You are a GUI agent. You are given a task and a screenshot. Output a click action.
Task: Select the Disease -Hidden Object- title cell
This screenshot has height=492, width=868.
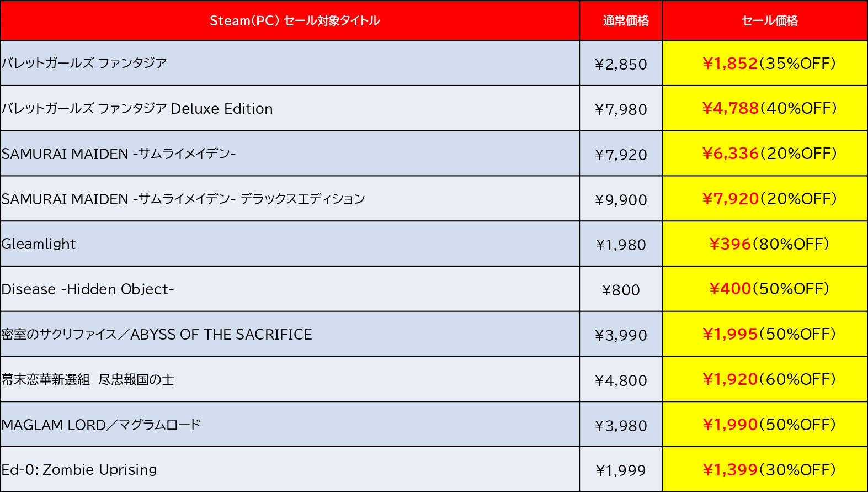[290, 289]
